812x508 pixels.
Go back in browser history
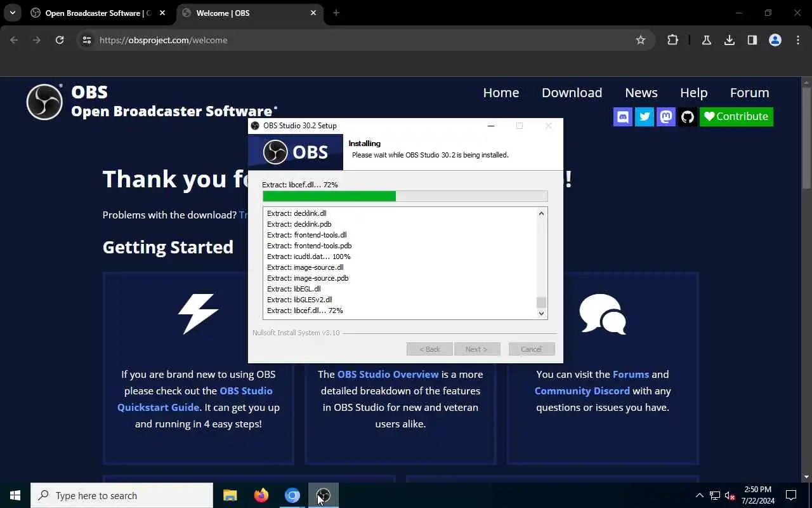coord(14,40)
